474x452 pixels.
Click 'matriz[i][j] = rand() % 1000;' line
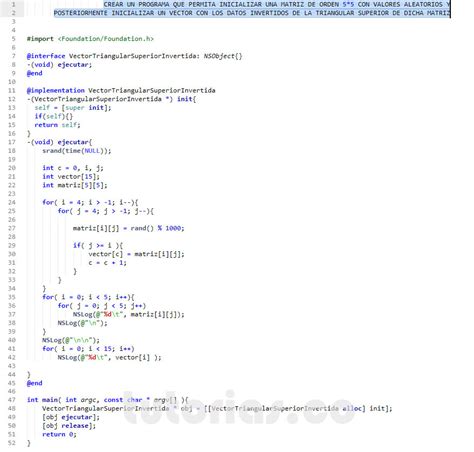129,228
